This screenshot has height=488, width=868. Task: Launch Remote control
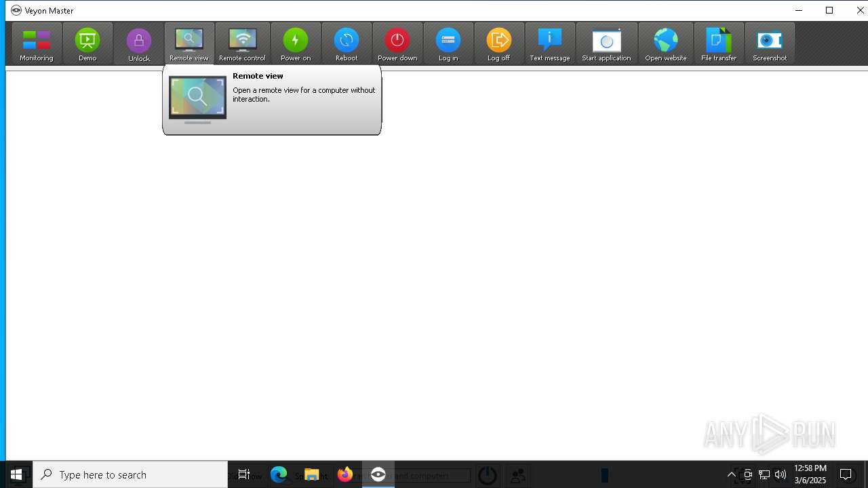pos(242,44)
